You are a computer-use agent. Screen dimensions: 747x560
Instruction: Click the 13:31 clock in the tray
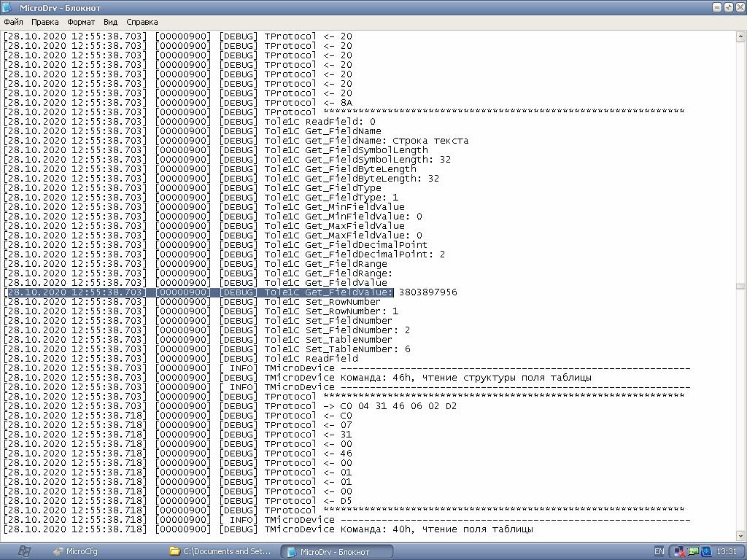[727, 551]
